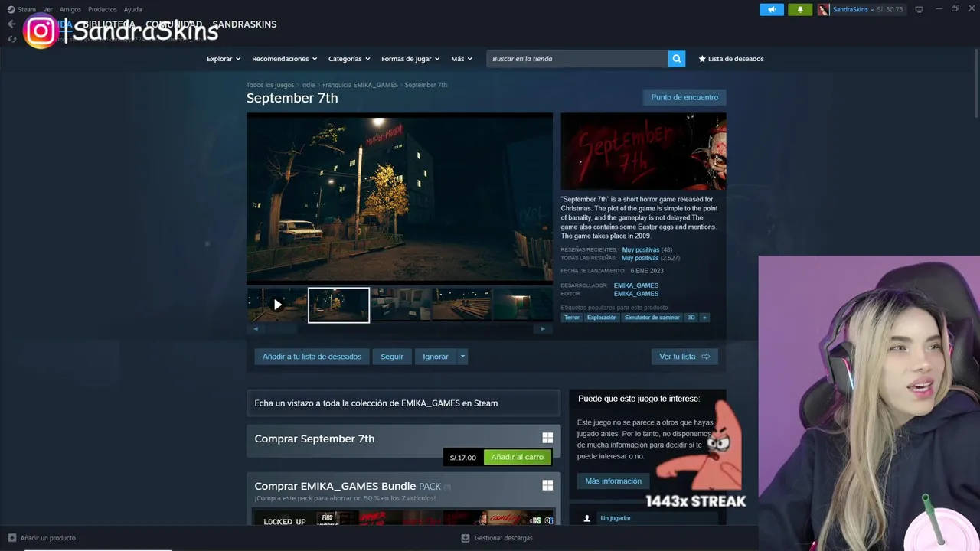The height and width of the screenshot is (551, 980).
Task: Expand the Más dropdown
Action: [462, 59]
